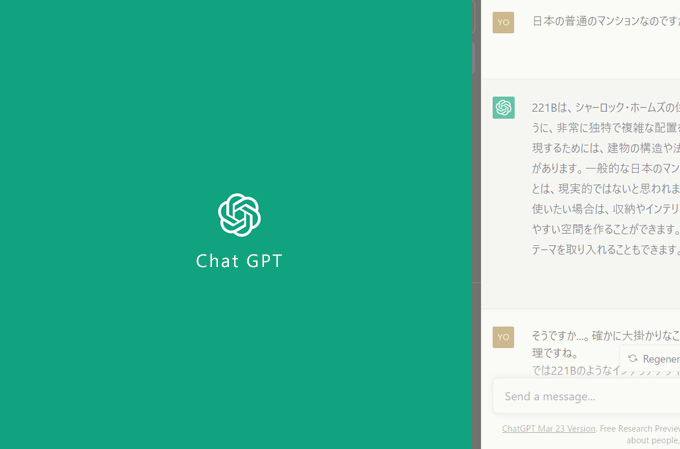Screen dimensions: 680x449
Task: Click the ChatGPT avatar beside the 221B reply
Action: point(503,108)
